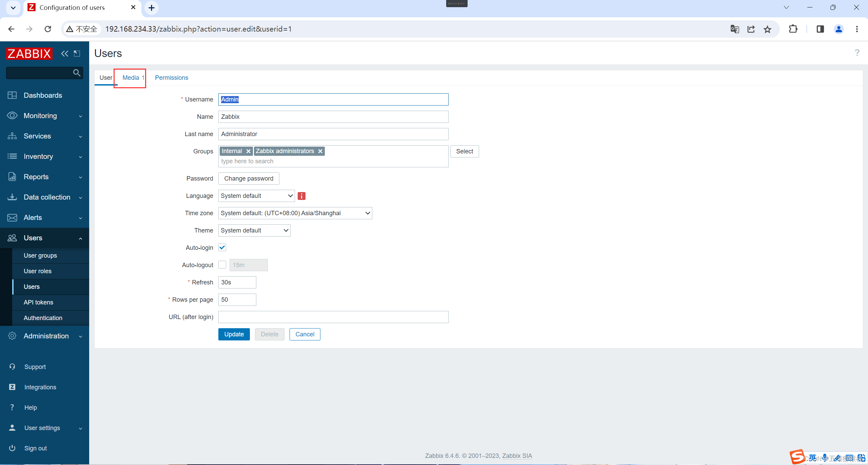Open Alerts section
Image resolution: width=868 pixels, height=465 pixels.
[32, 217]
